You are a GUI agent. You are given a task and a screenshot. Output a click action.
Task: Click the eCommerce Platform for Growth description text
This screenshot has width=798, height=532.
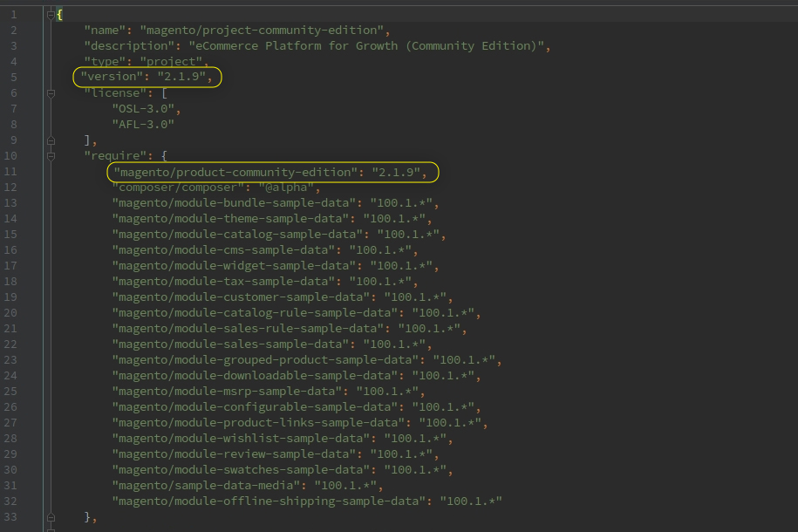[x=366, y=46]
